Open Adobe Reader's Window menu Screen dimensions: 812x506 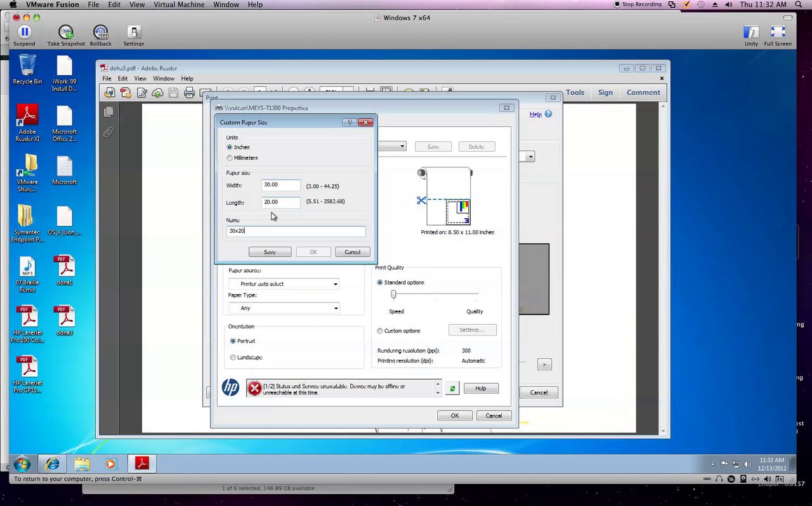[164, 79]
